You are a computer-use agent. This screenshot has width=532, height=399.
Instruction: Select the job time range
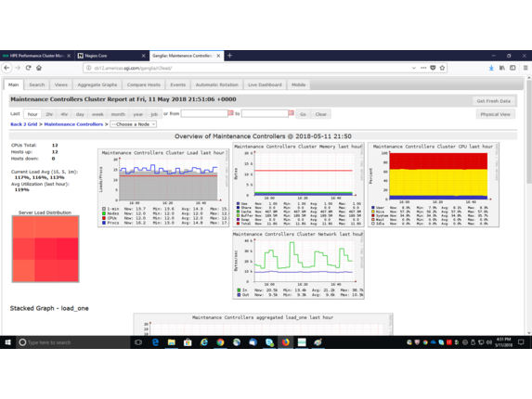(x=154, y=114)
